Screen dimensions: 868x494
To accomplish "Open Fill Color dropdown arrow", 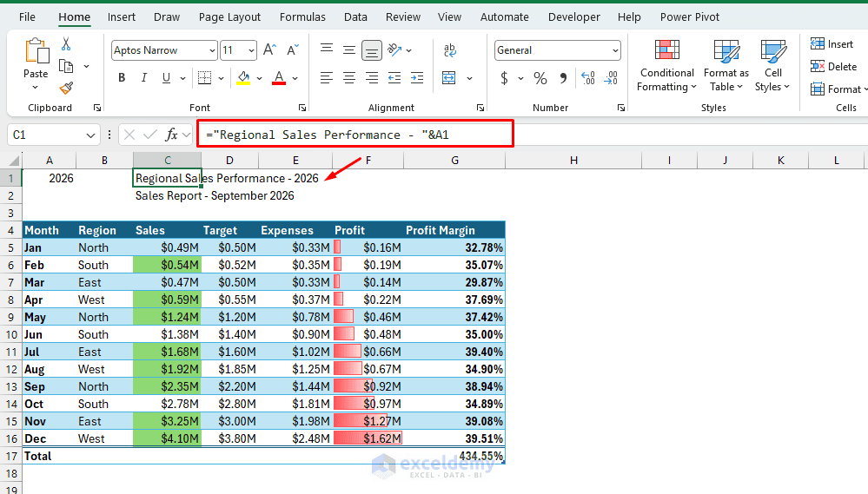I will coord(259,78).
